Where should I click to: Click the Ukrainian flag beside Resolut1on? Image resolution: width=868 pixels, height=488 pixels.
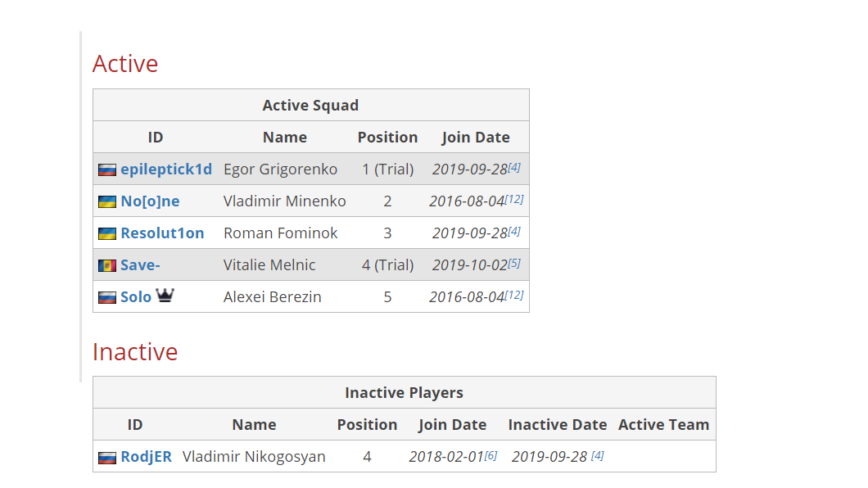pos(107,234)
